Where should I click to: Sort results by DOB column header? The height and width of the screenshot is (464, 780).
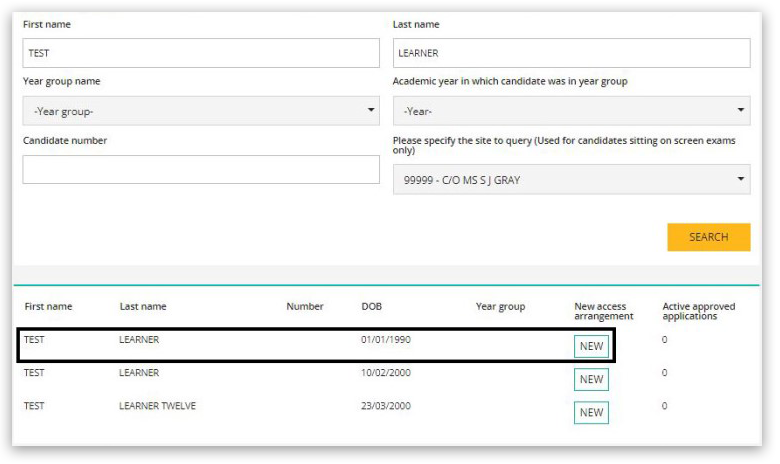coord(371,307)
